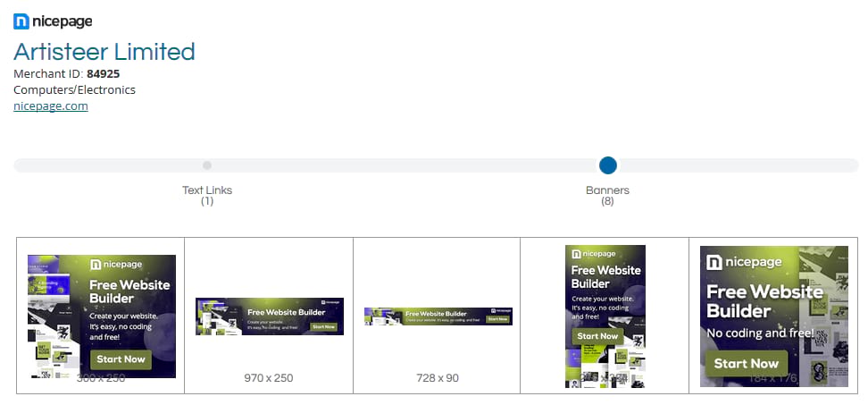Open the 970 x 250 banner thumbnail
This screenshot has width=868, height=405.
[270, 316]
